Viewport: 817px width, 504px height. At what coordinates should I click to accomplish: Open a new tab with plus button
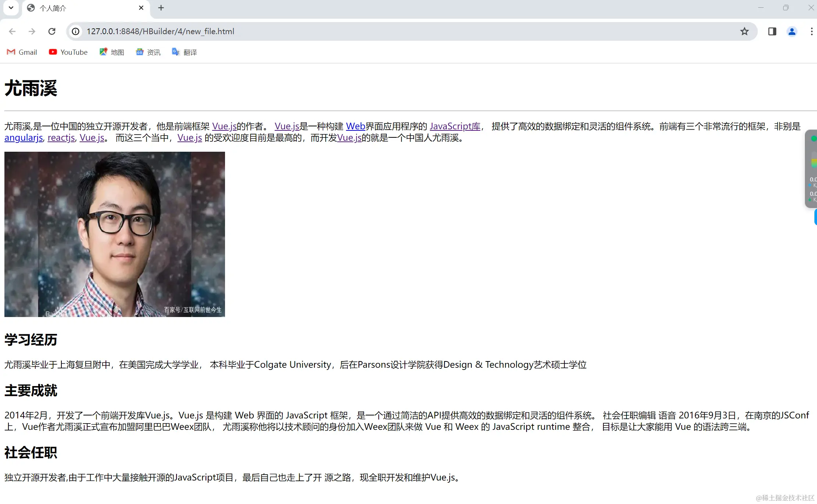161,8
